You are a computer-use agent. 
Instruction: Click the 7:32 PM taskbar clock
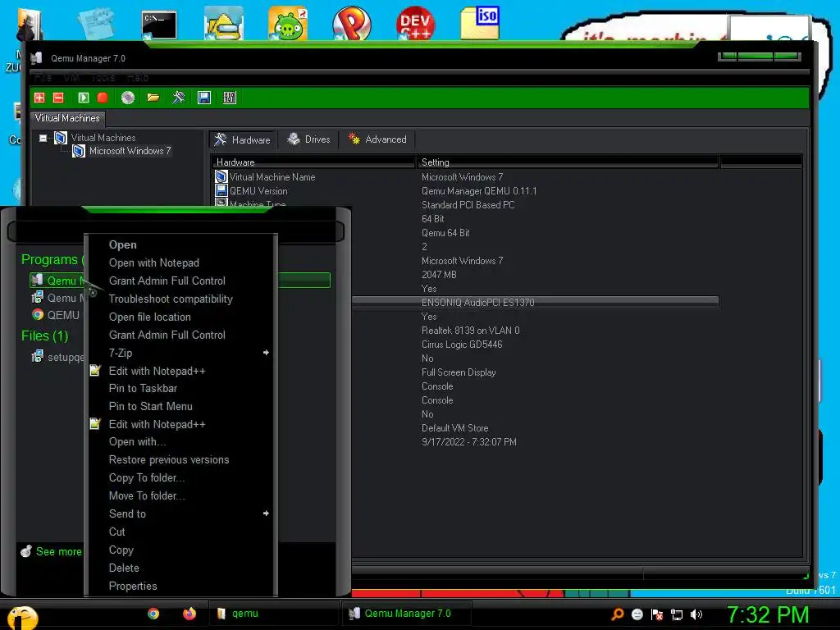click(x=767, y=615)
